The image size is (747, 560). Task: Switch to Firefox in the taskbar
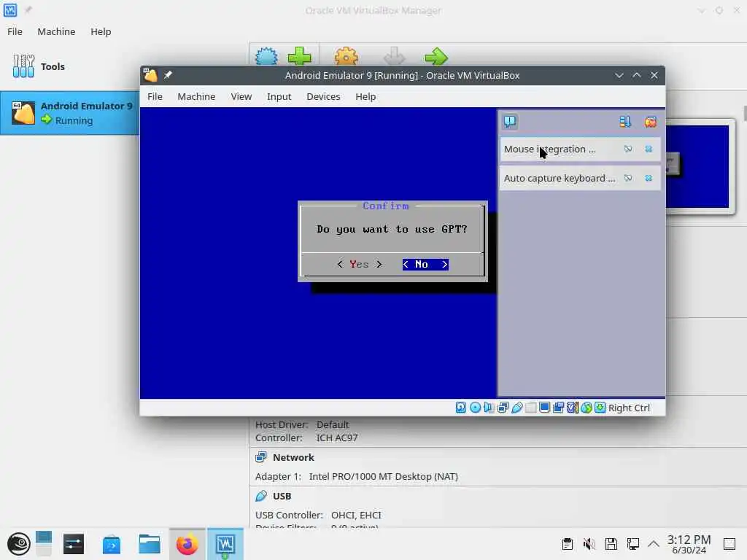pyautogui.click(x=187, y=544)
